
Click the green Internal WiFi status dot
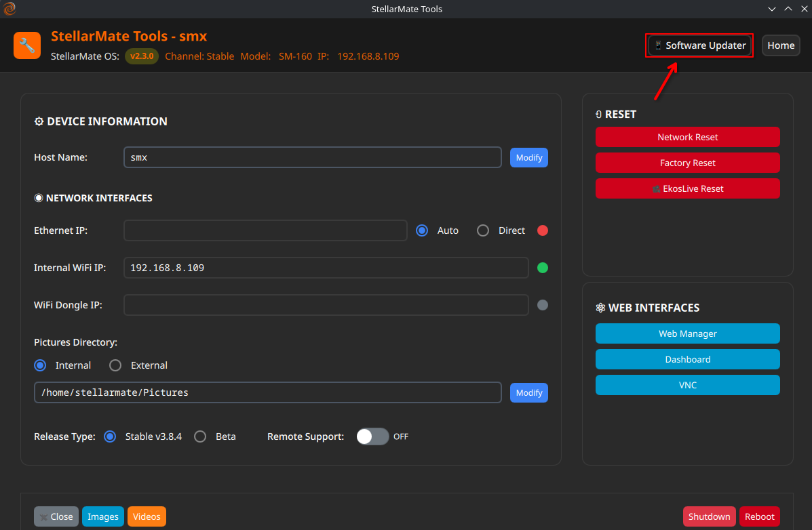point(542,268)
